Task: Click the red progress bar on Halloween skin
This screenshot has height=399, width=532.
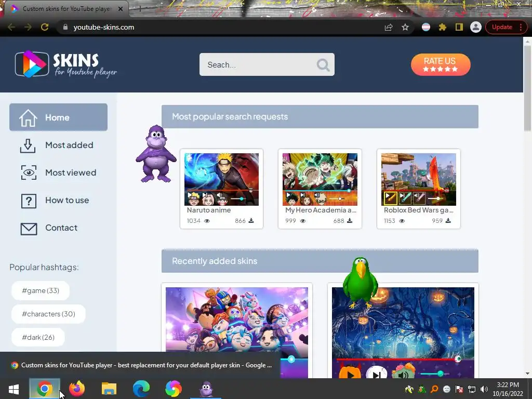Action: (397, 358)
